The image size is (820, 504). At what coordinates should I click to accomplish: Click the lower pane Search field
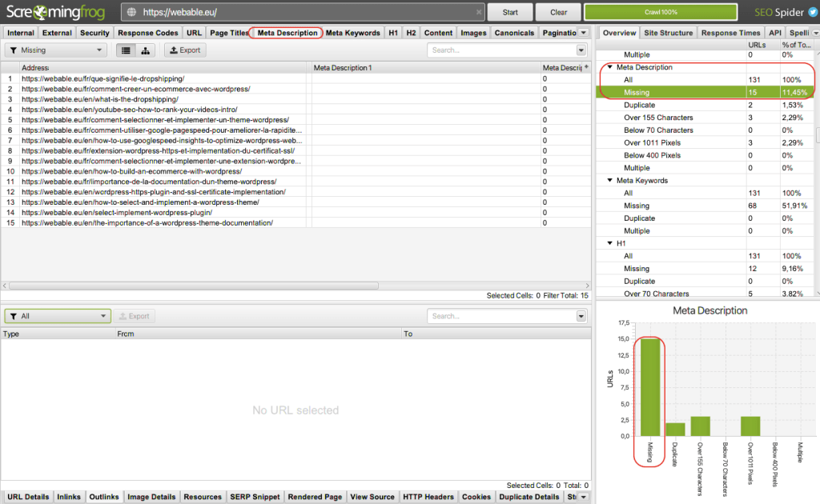click(x=502, y=316)
